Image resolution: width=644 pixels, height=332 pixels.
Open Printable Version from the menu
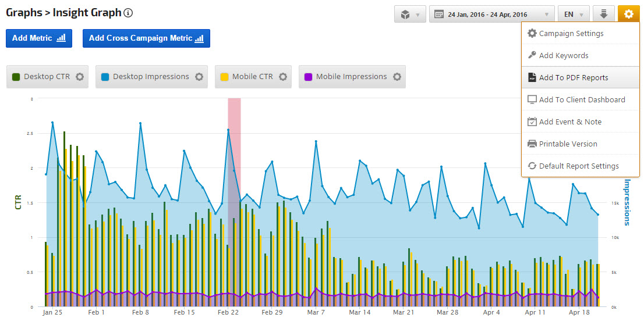(568, 144)
